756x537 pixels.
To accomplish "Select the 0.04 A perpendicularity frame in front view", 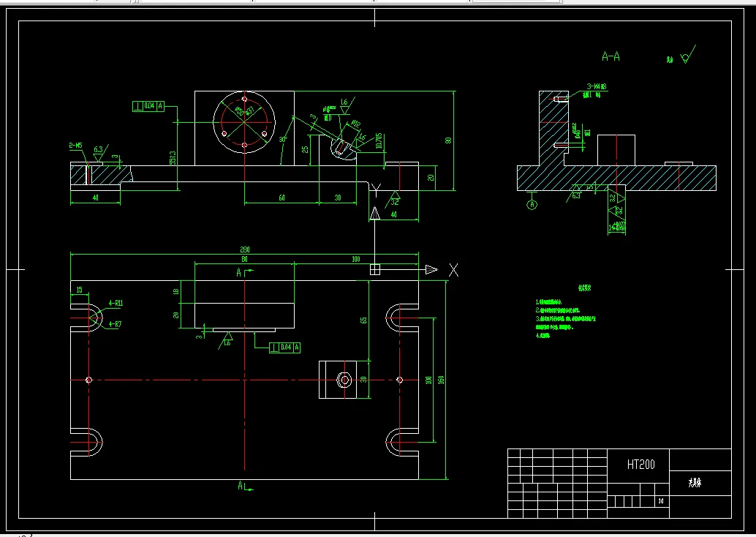I will 148,105.
